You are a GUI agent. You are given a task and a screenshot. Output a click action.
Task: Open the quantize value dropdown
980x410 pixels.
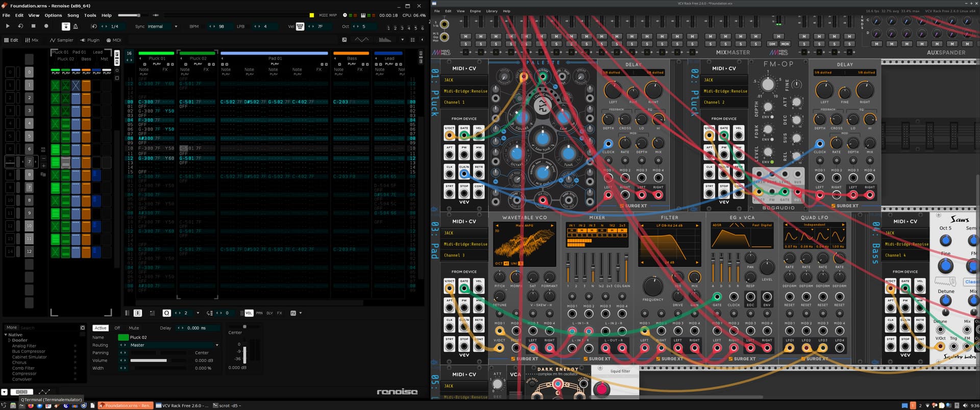pos(198,313)
